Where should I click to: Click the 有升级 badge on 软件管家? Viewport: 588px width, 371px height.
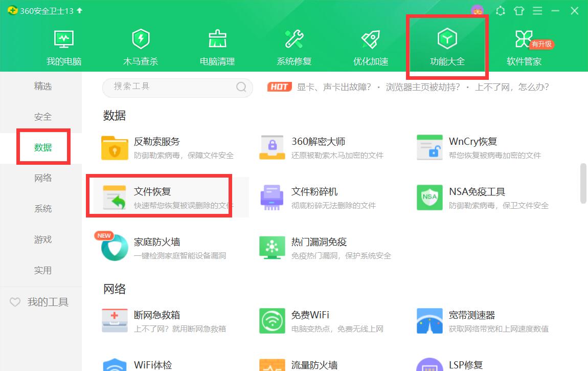[x=542, y=45]
